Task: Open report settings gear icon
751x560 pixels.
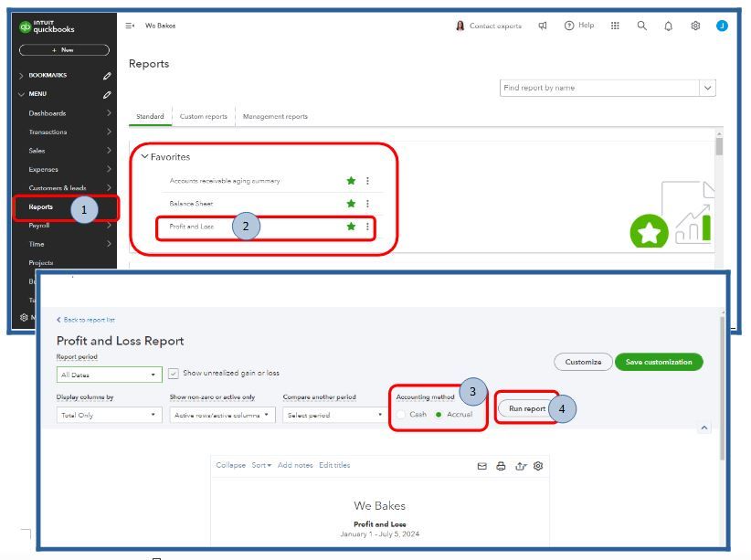Action: click(x=538, y=466)
